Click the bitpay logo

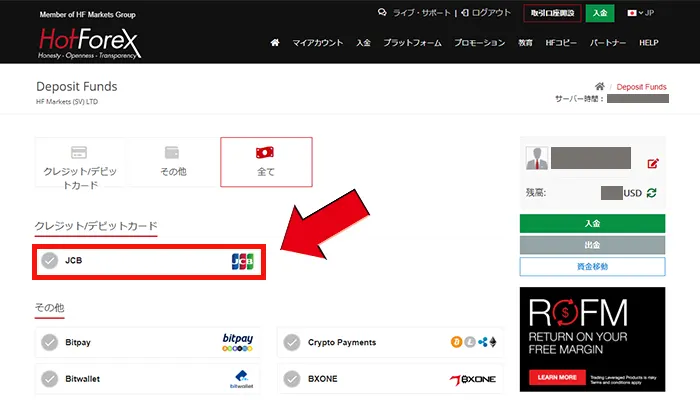tap(238, 342)
